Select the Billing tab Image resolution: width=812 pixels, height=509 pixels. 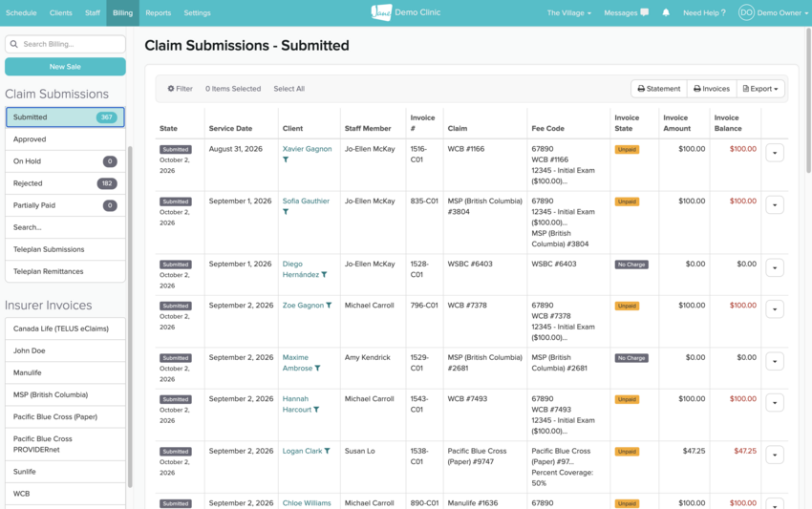[x=122, y=13]
